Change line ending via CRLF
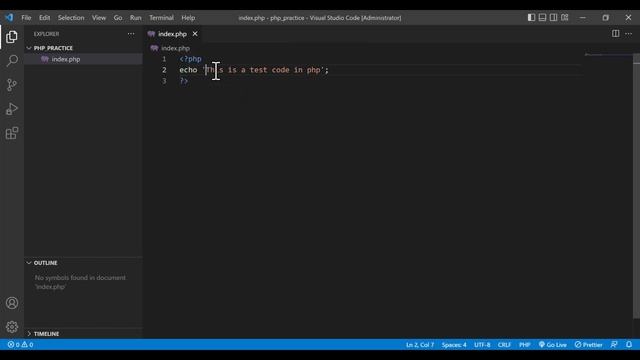This screenshot has width=640, height=360. pos(504,345)
